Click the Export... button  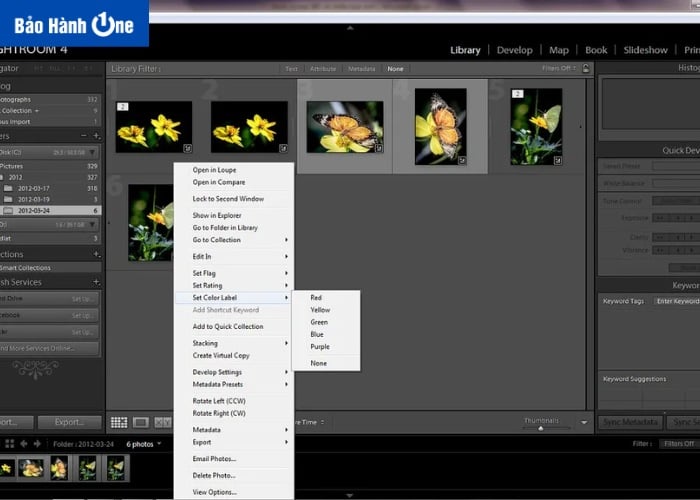[70, 422]
